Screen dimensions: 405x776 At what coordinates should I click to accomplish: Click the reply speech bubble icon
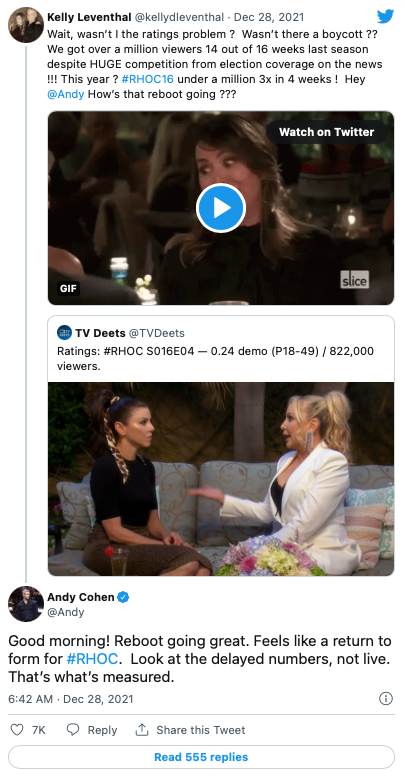(73, 729)
